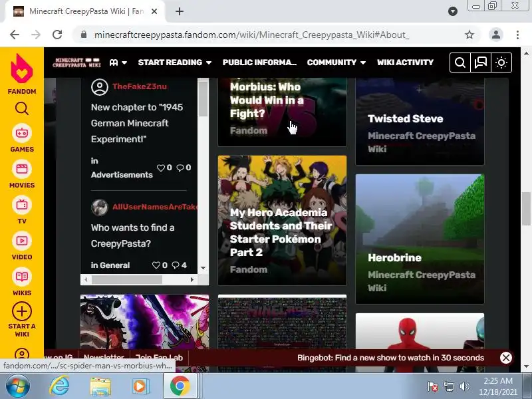The width and height of the screenshot is (532, 399).
Task: Click the page vertical scrollbar thumb
Action: 526,209
